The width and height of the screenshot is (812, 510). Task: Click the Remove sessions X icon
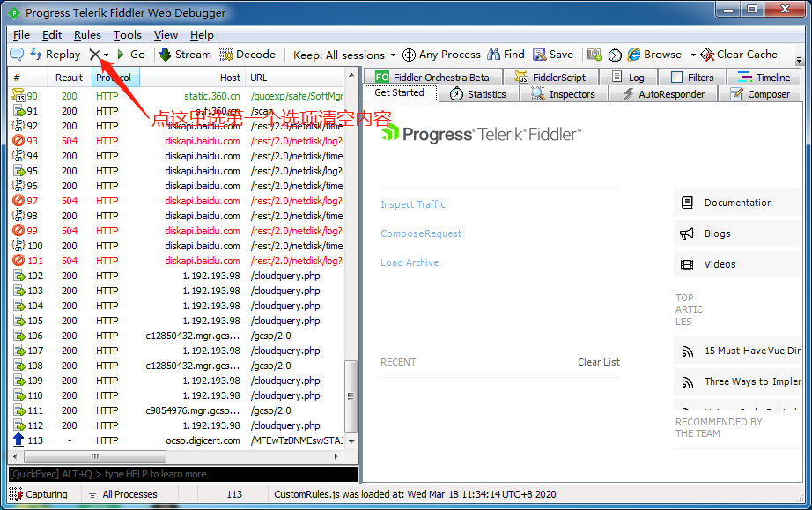(95, 55)
